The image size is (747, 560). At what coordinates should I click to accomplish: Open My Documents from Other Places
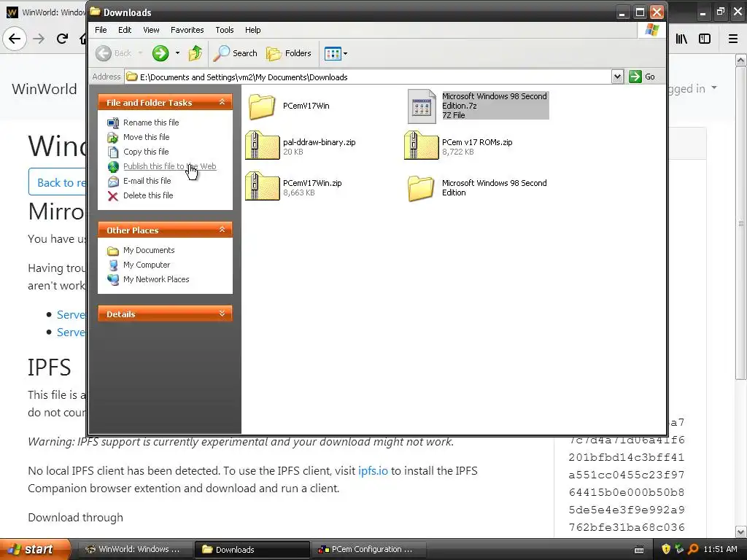coord(149,251)
